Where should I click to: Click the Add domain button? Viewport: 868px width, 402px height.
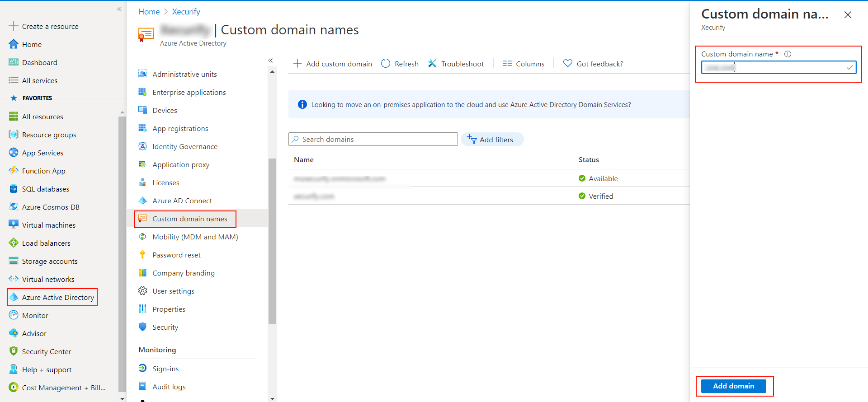(733, 386)
